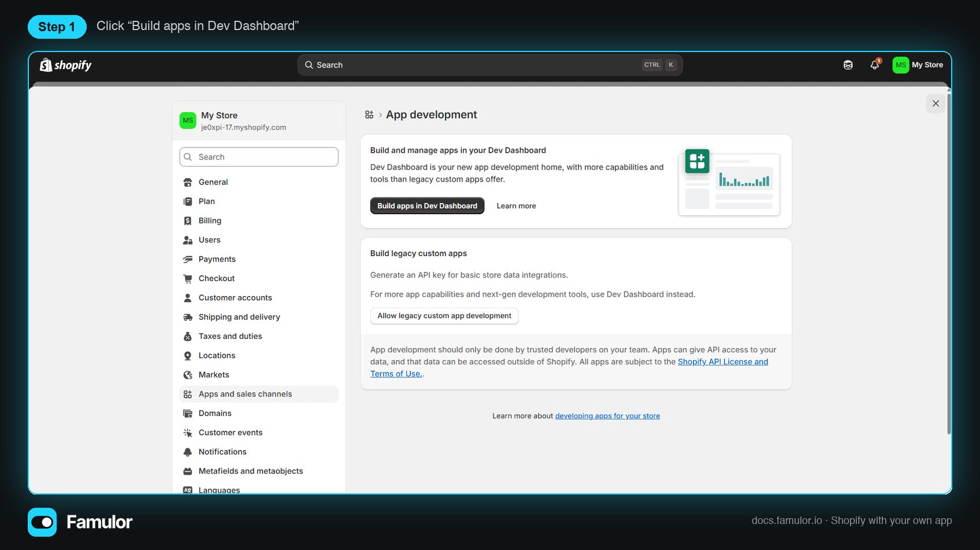Click the Apps and sales channels icon

point(188,394)
